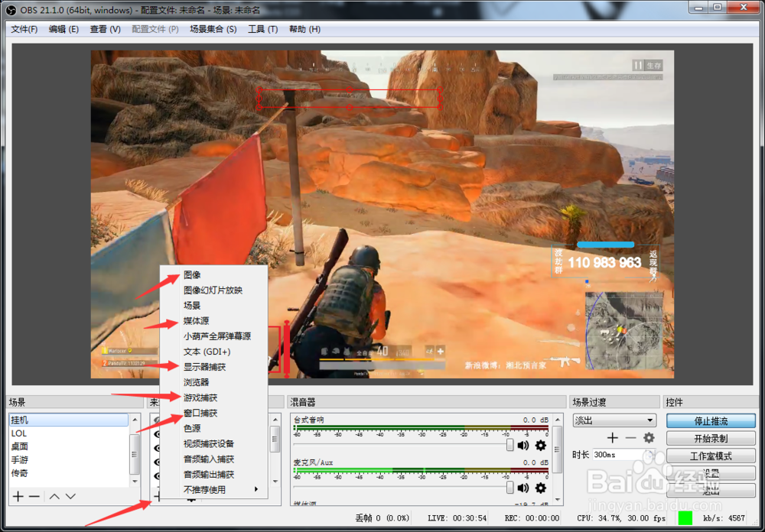Open the 帮助(H) menu
Screen dimensions: 765x532
coord(304,29)
